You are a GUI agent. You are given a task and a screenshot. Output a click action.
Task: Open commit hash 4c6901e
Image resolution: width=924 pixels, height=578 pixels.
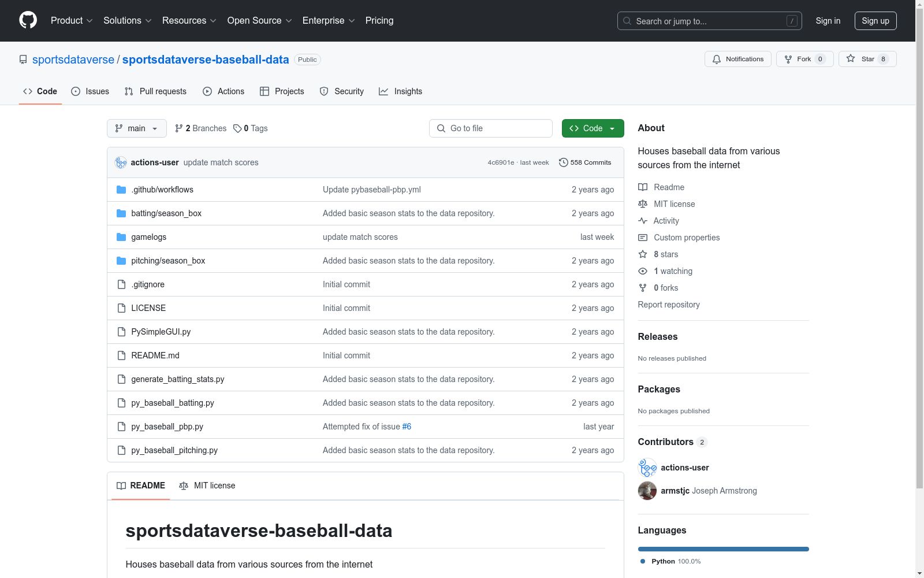501,162
